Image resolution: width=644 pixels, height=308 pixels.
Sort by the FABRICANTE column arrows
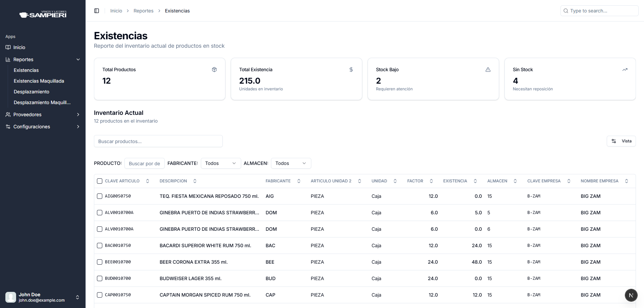[x=299, y=181]
